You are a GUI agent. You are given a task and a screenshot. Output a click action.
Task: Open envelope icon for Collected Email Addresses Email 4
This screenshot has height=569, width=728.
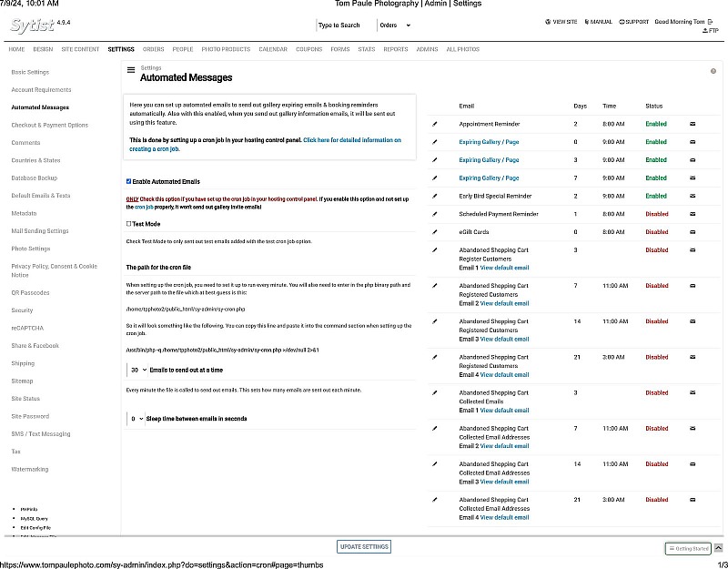(x=693, y=500)
